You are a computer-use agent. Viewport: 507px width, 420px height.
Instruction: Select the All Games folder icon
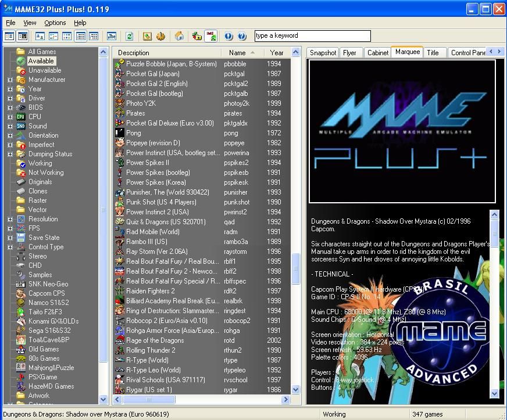21,52
